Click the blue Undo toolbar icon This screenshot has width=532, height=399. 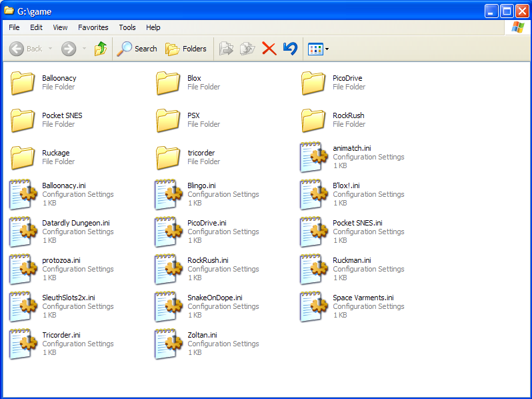tap(290, 49)
